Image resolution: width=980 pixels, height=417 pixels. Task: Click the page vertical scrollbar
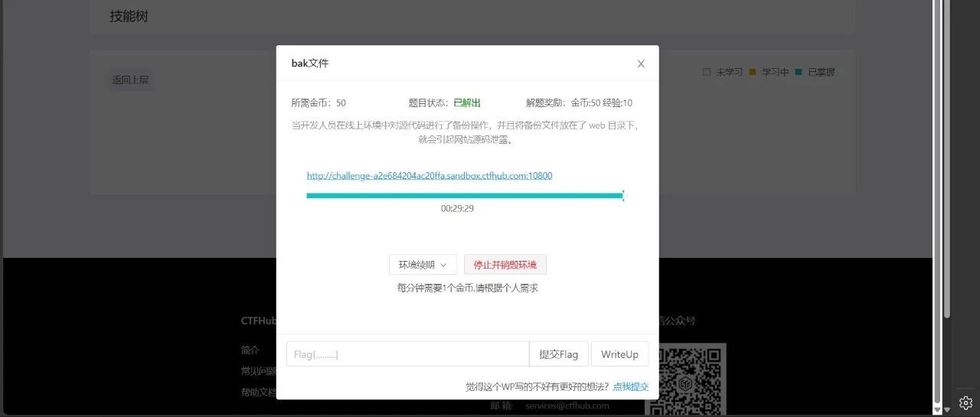[x=946, y=159]
